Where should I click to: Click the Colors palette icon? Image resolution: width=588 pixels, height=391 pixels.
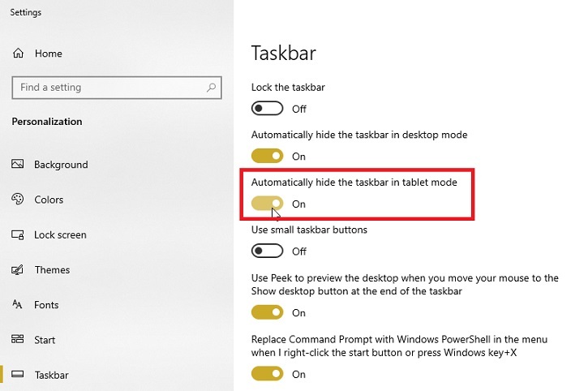[x=17, y=199]
